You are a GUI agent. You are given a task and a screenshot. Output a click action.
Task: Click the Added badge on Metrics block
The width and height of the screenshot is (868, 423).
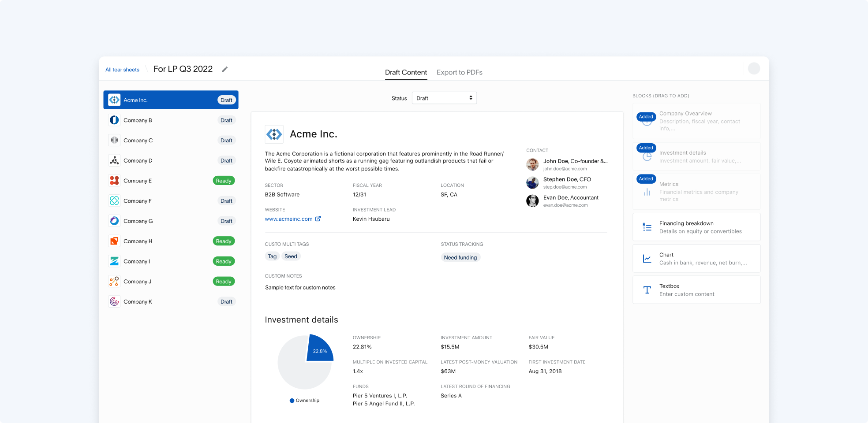[646, 178]
